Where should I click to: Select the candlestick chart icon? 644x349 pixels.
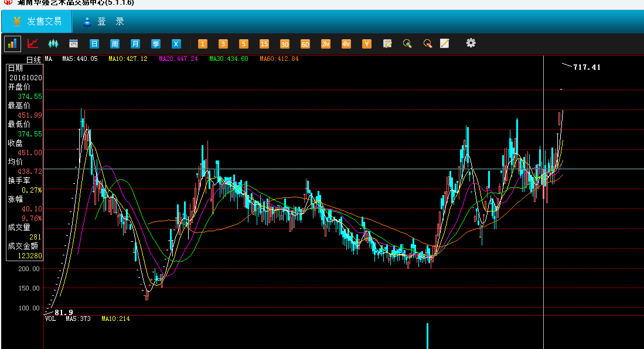tap(53, 43)
